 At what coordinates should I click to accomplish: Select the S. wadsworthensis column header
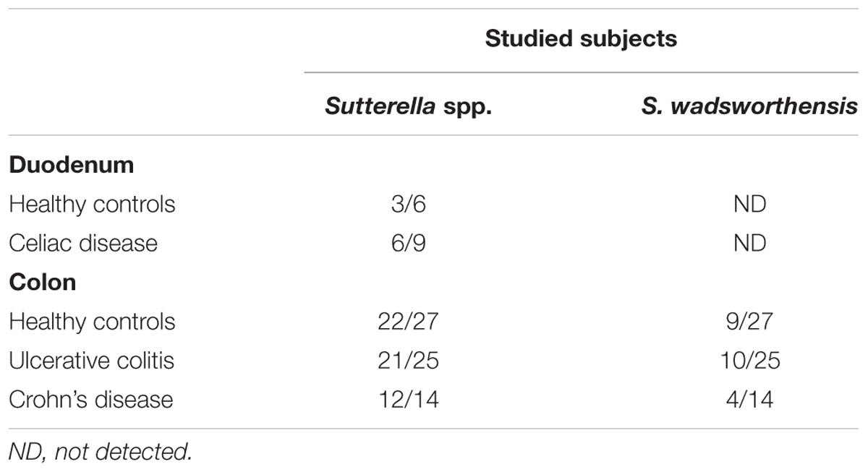pyautogui.click(x=749, y=107)
